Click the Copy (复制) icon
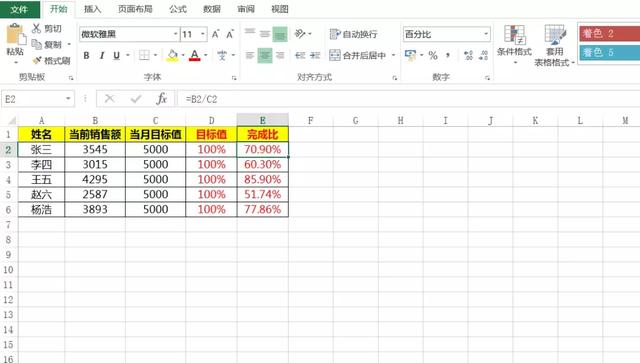640x363 pixels. (x=37, y=44)
